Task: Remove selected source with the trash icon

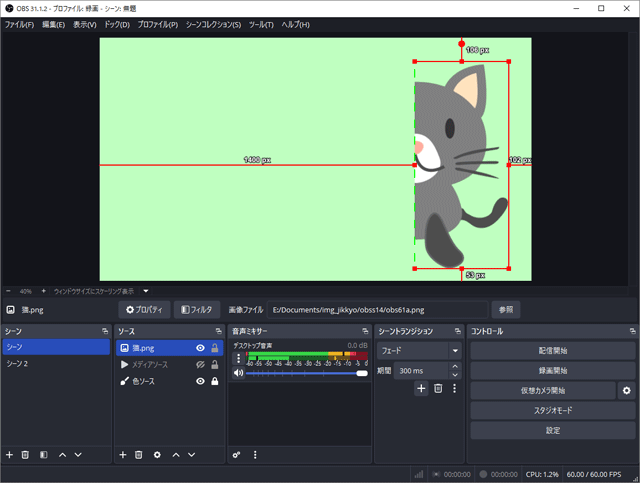Action: (x=138, y=454)
